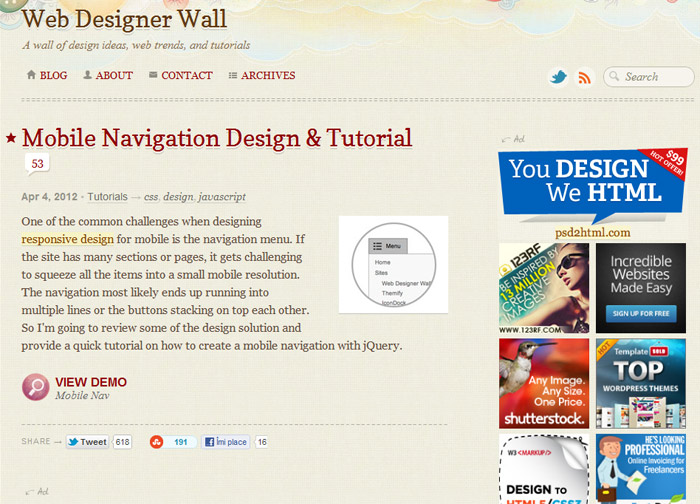Image resolution: width=700 pixels, height=504 pixels.
Task: Follow the psd2html.com link
Action: [x=592, y=233]
